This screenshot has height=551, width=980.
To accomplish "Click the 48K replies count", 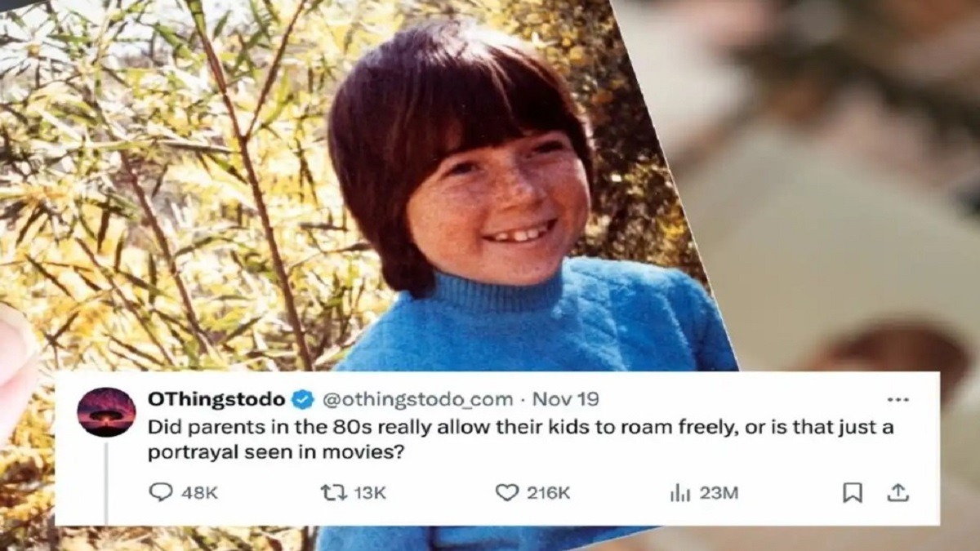I will (x=198, y=493).
